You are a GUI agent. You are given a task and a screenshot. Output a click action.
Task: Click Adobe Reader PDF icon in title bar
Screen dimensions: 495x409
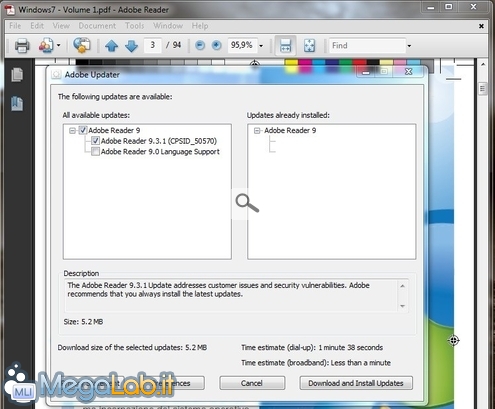coord(10,10)
